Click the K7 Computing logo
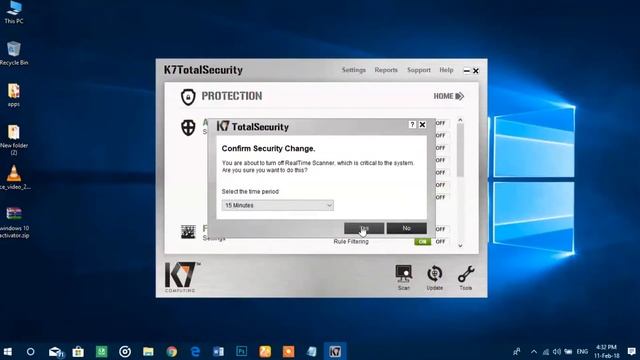 pyautogui.click(x=181, y=277)
